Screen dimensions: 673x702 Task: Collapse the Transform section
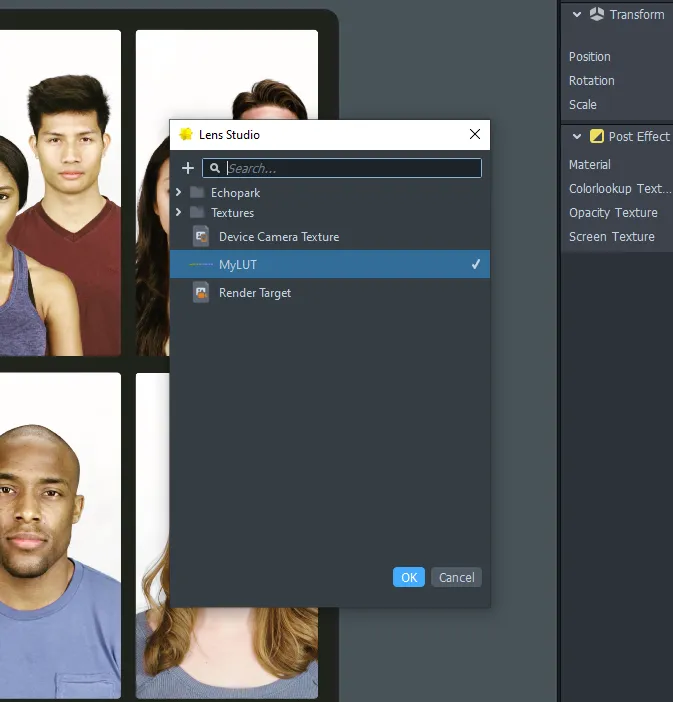577,14
